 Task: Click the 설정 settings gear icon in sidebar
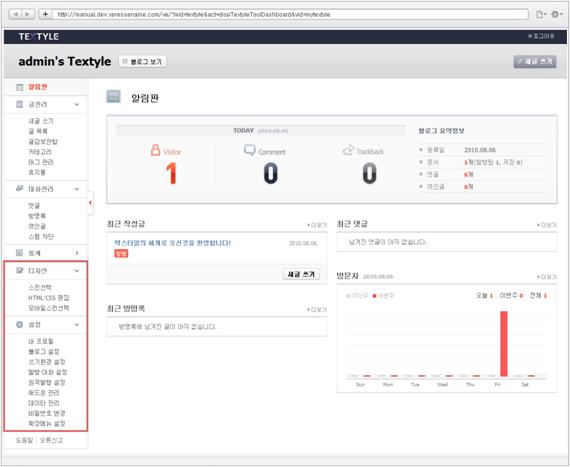pyautogui.click(x=20, y=325)
